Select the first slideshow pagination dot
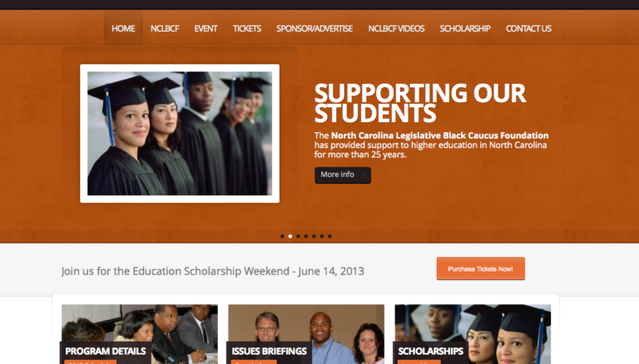639x364 pixels. 282,236
